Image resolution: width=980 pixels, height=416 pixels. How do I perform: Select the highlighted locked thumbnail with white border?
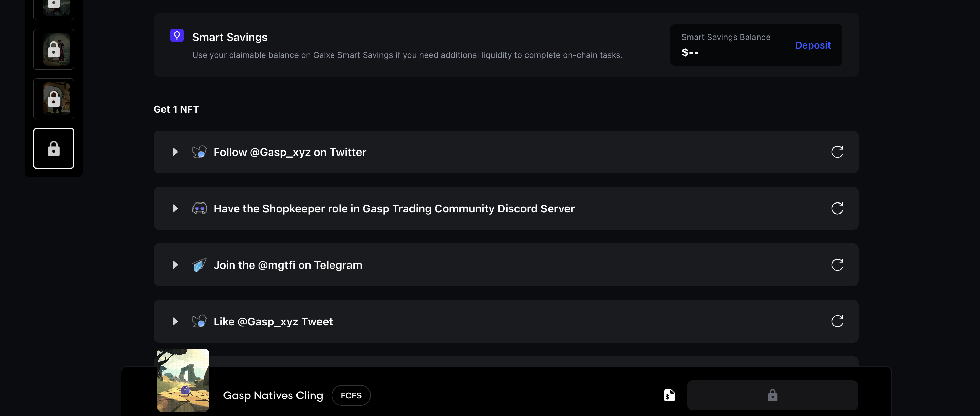pos(54,148)
